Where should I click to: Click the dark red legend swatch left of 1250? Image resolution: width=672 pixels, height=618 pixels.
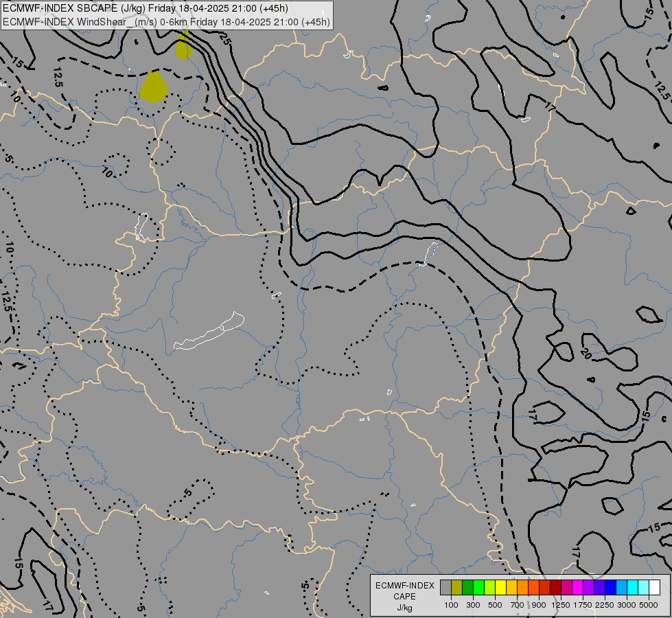tap(555, 588)
